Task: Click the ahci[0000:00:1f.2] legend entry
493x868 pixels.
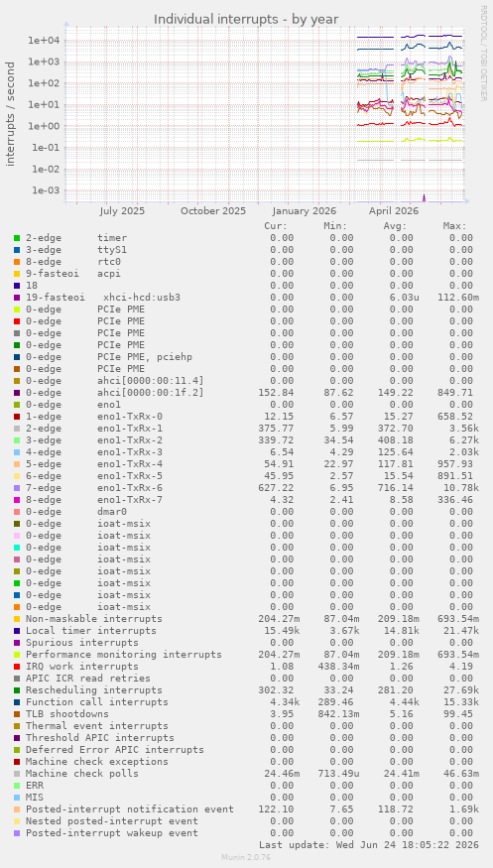Action: coord(114,393)
